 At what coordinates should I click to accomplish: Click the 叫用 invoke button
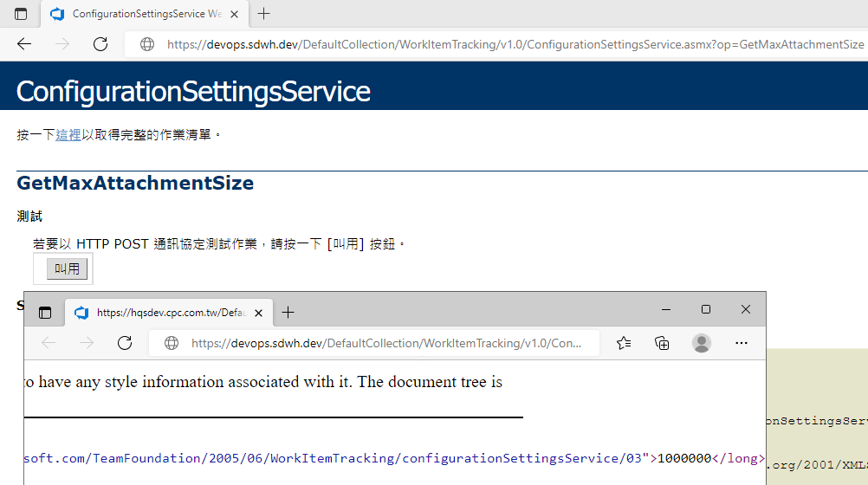(x=67, y=268)
